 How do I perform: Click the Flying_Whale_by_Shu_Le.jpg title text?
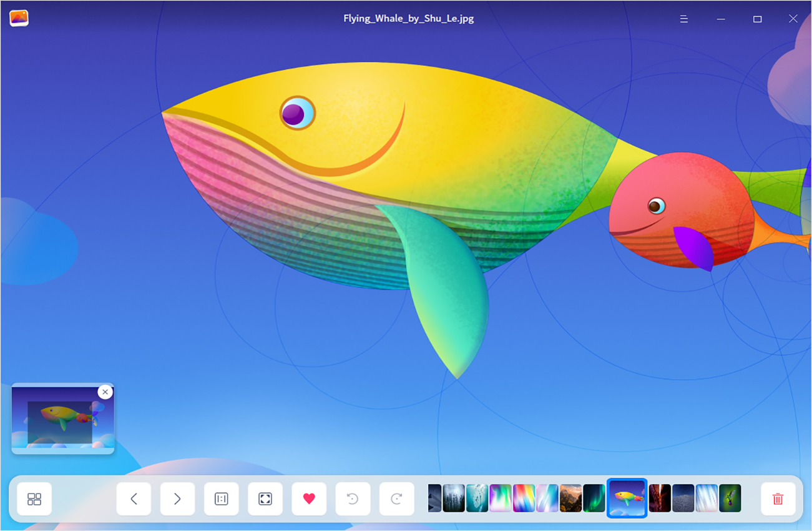[x=409, y=19]
